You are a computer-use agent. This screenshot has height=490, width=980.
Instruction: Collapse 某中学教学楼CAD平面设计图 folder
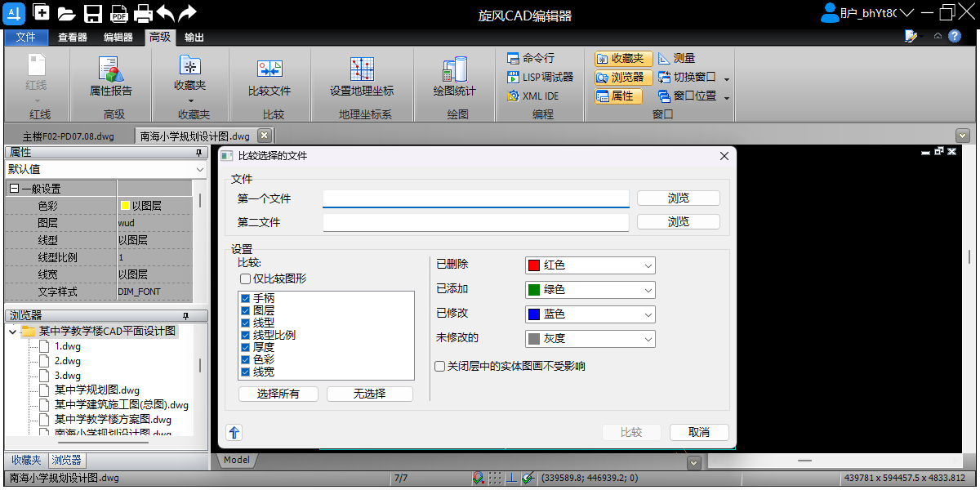(x=12, y=332)
